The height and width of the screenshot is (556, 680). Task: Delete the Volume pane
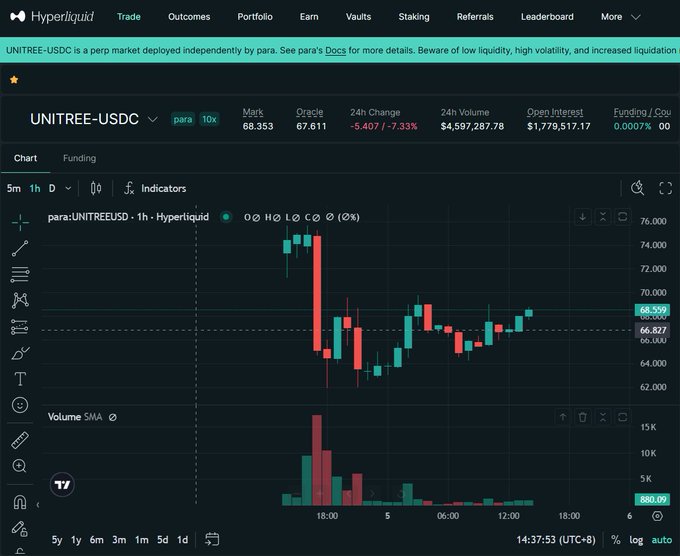click(582, 417)
